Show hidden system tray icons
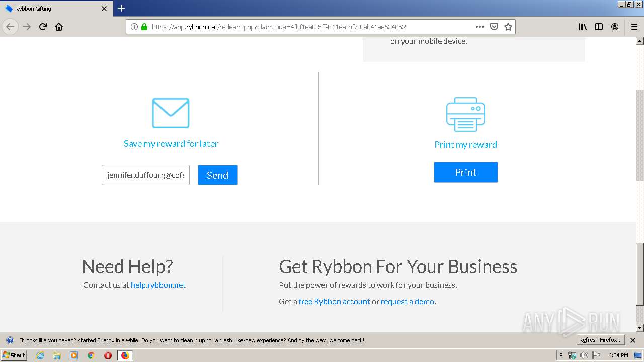This screenshot has width=644, height=362. click(561, 355)
